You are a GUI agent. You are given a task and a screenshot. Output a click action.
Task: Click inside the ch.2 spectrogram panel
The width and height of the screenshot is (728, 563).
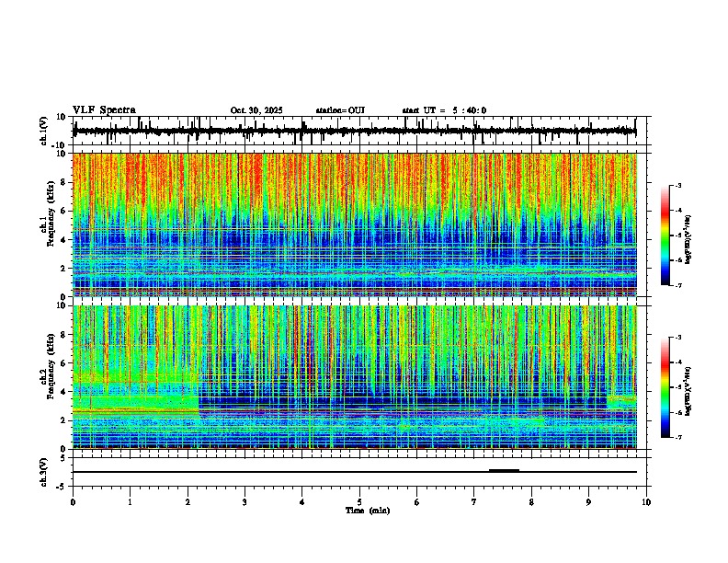tap(355, 377)
